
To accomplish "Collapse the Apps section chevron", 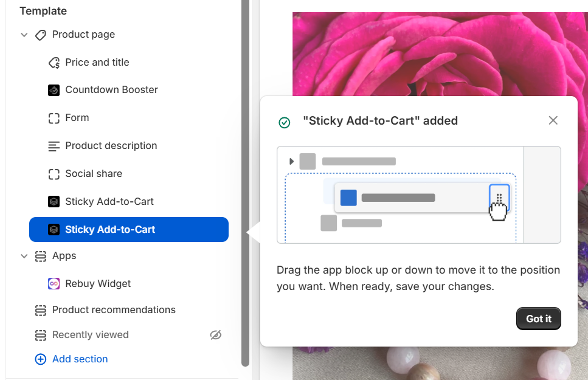I will pyautogui.click(x=24, y=256).
